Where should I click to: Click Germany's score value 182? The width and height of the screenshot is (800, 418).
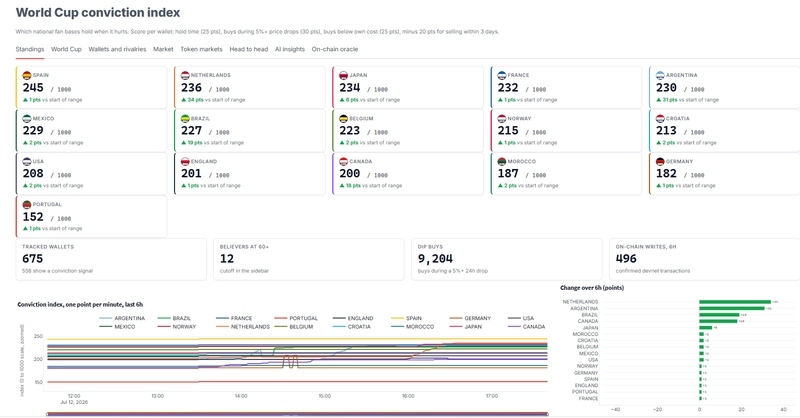(x=666, y=174)
